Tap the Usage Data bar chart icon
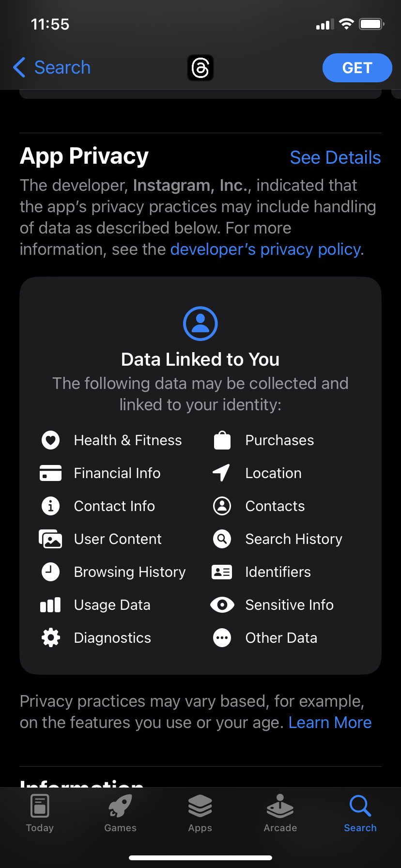Screen dimensions: 401x868 pos(50,605)
